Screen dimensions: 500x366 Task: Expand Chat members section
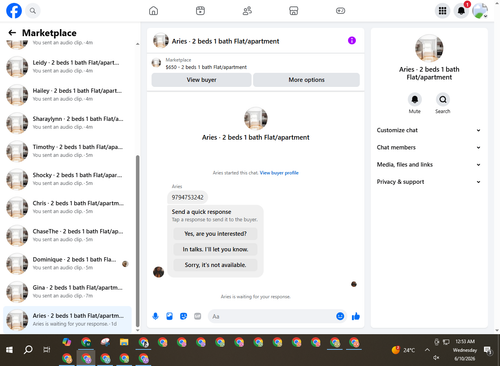click(429, 147)
